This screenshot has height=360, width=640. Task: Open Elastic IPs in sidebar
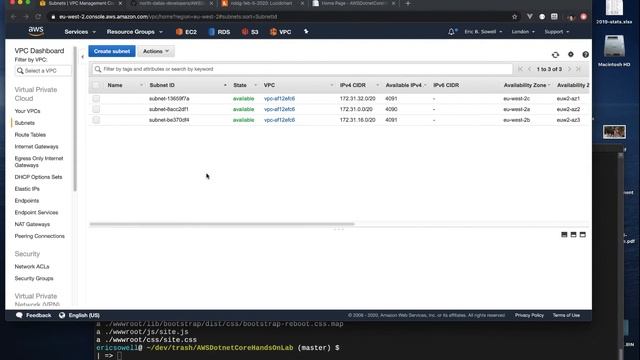click(27, 189)
